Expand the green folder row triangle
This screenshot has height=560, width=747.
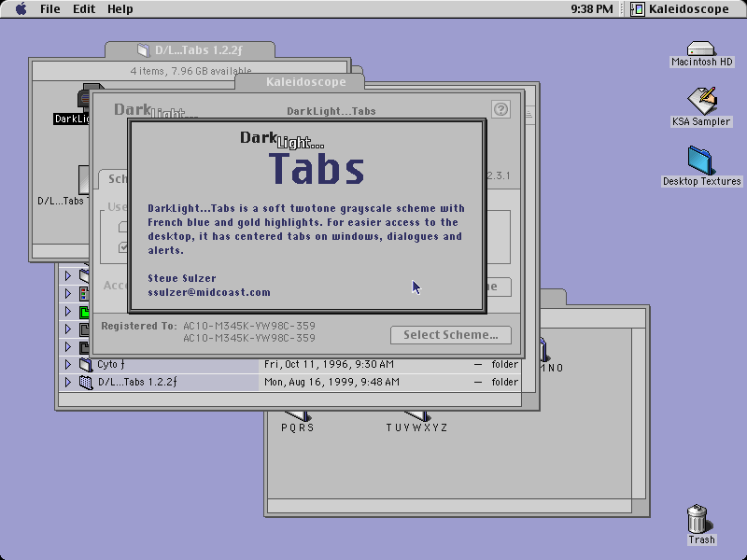coord(67,312)
